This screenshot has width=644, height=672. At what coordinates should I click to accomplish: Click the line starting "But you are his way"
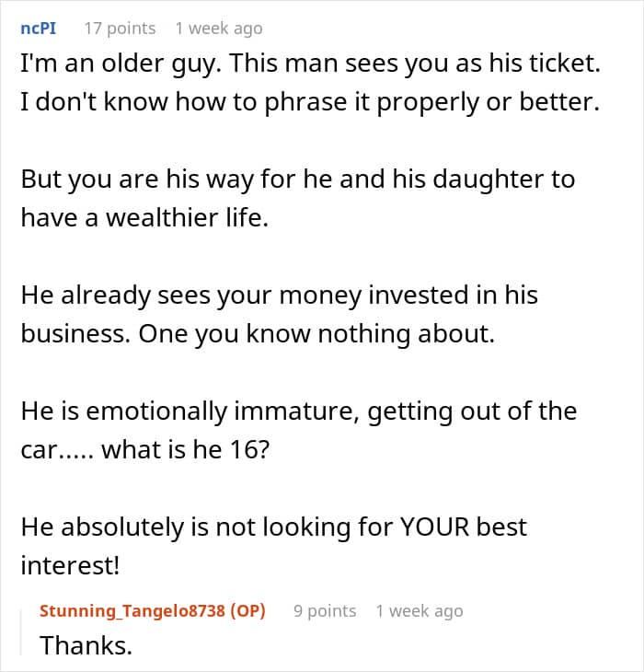pos(297,178)
